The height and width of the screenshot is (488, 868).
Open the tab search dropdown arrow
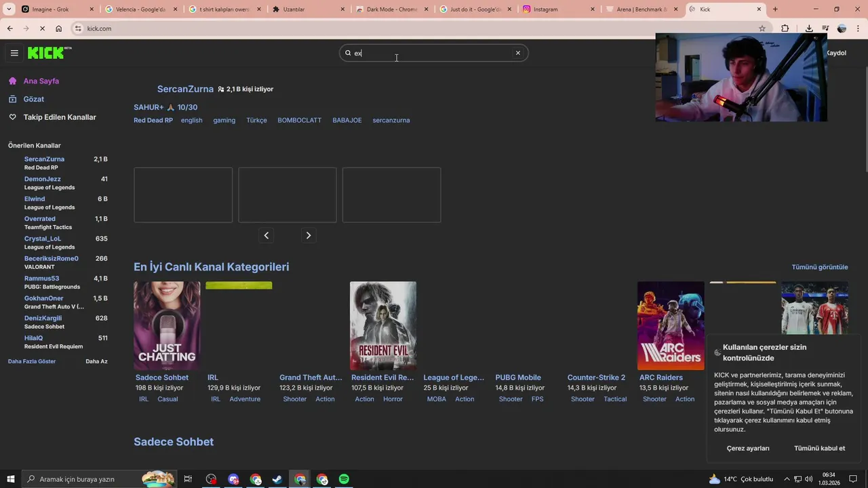pos(9,9)
